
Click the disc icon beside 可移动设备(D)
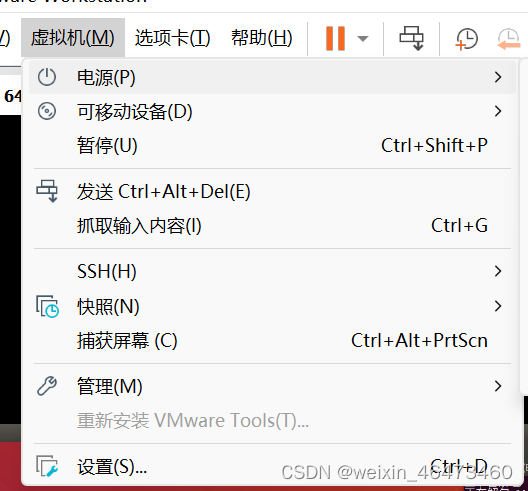(47, 111)
